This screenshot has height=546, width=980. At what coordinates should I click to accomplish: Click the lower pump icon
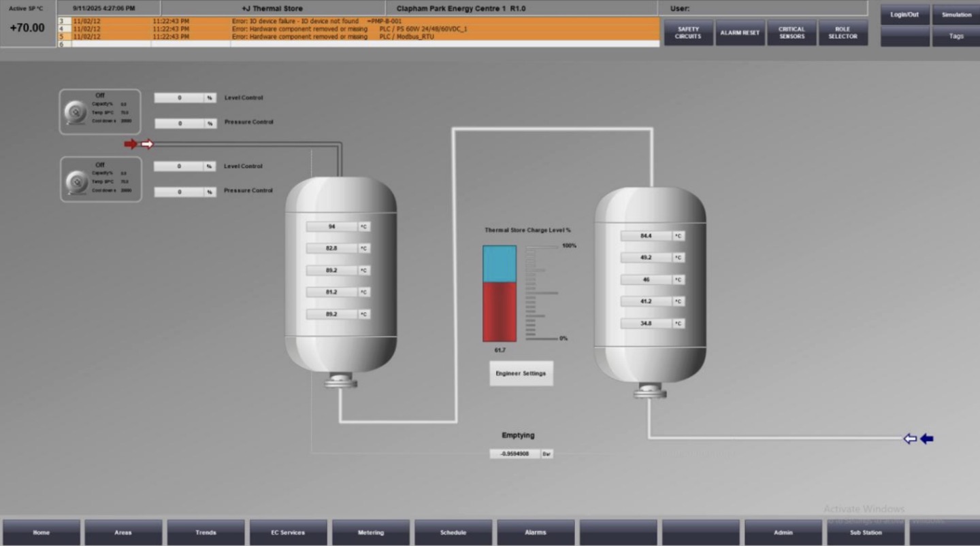tap(76, 182)
